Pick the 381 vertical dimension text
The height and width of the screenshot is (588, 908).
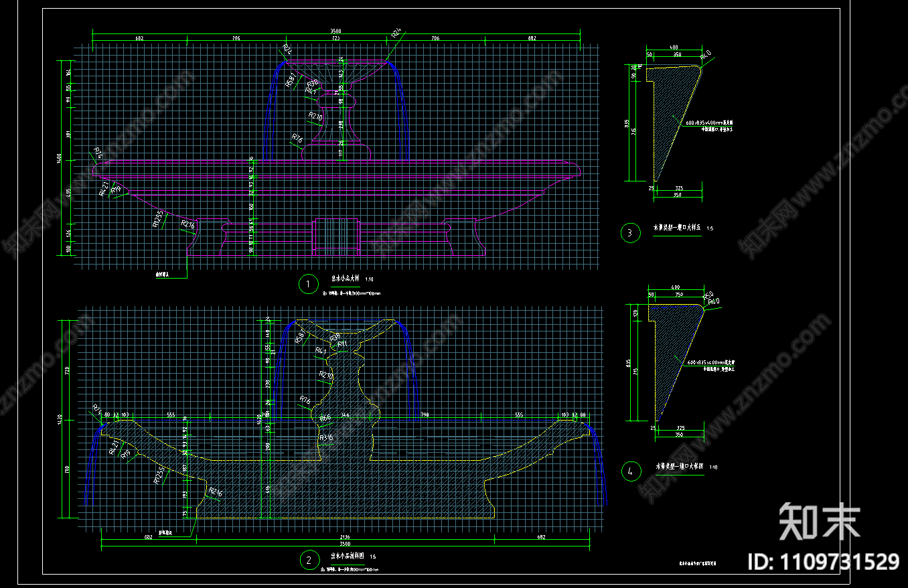tap(69, 133)
